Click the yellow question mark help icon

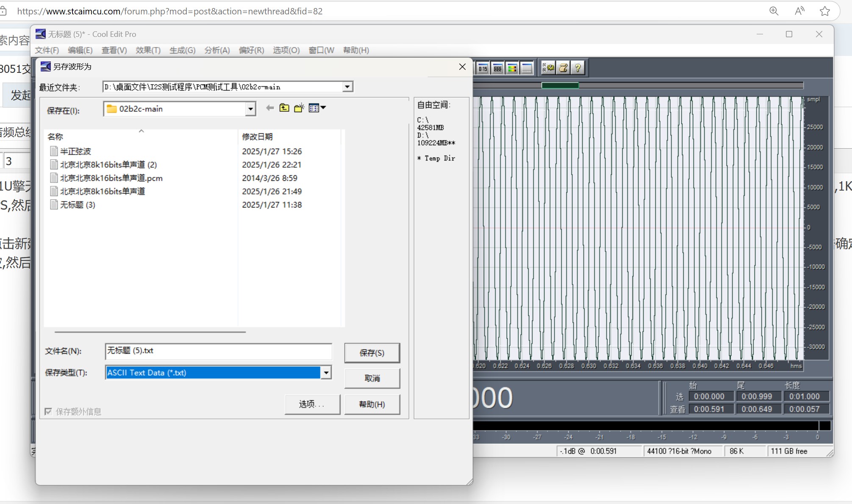(578, 68)
